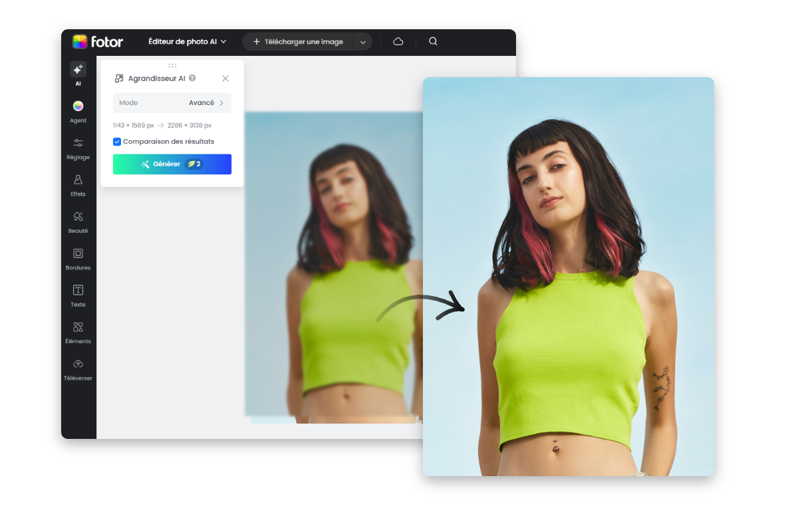Open the Réglage adjustments panel
Viewport: 798px width, 532px height.
[x=78, y=143]
